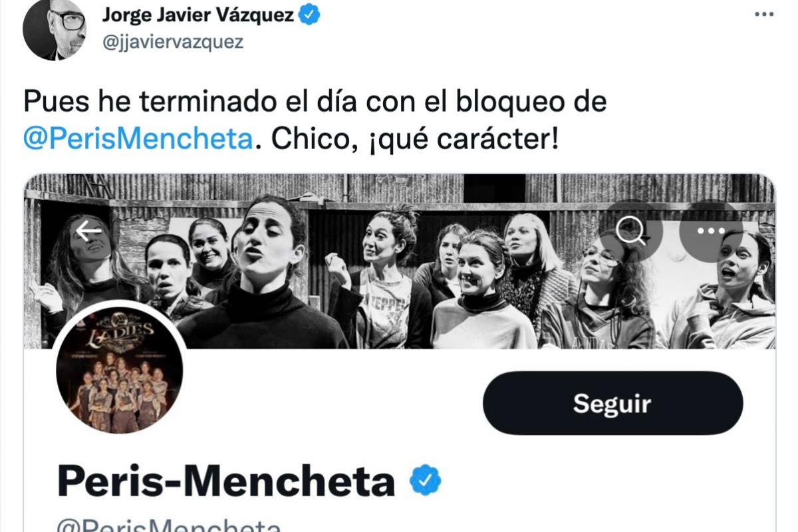Click the Seguir button

(x=612, y=403)
